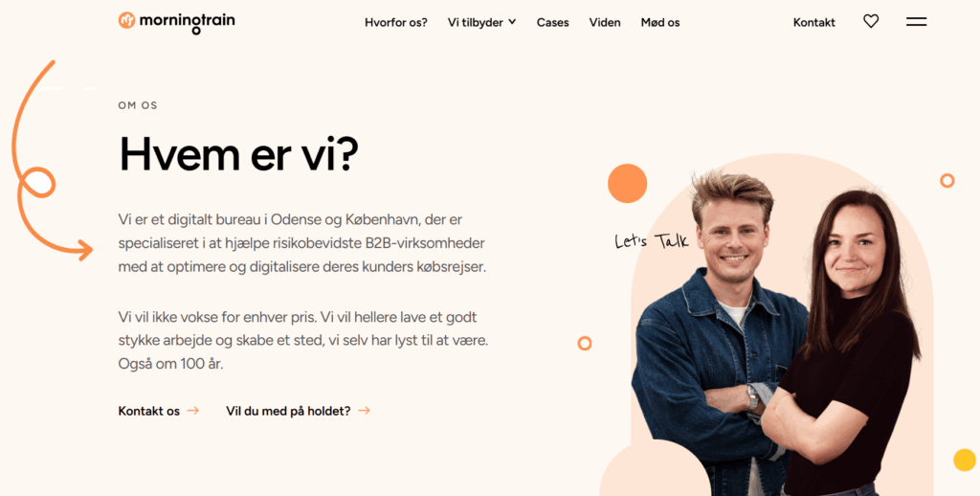Click the large curly orange arrow graphic
This screenshot has height=496, width=980.
(x=51, y=162)
